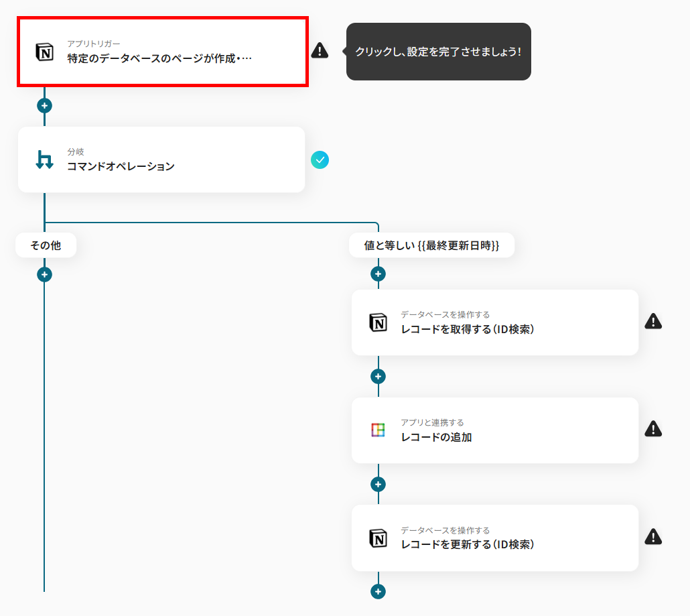Click warning icon beside レコードの追加 card
690x616 pixels.
(653, 428)
